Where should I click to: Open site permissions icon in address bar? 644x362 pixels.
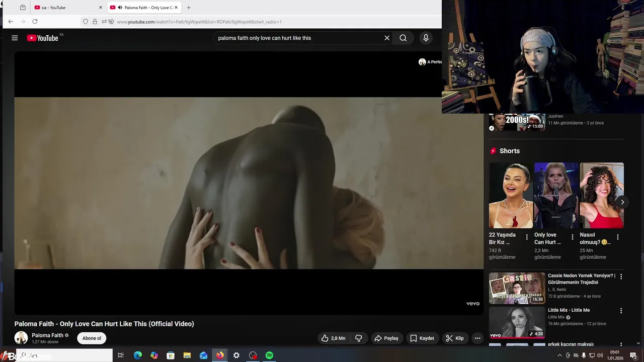pyautogui.click(x=104, y=22)
